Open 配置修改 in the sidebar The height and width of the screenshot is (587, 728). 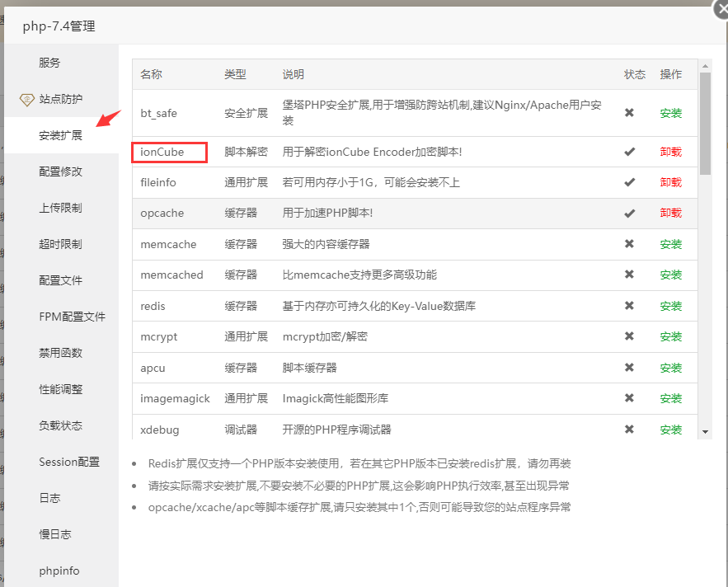60,171
